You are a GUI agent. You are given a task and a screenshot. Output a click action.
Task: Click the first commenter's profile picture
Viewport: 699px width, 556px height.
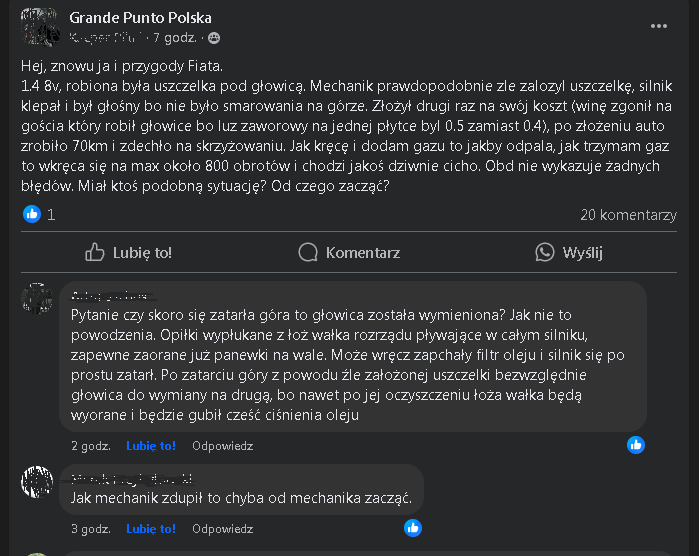pyautogui.click(x=38, y=298)
